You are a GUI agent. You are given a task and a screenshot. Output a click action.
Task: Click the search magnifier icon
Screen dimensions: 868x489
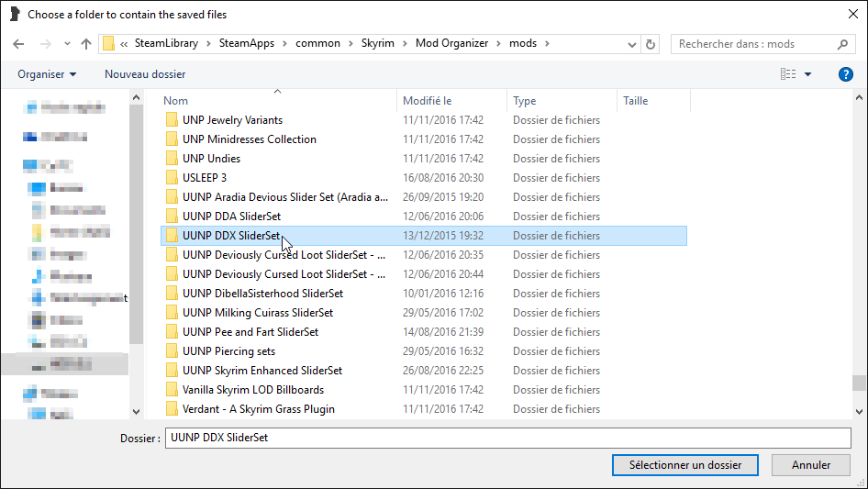842,44
